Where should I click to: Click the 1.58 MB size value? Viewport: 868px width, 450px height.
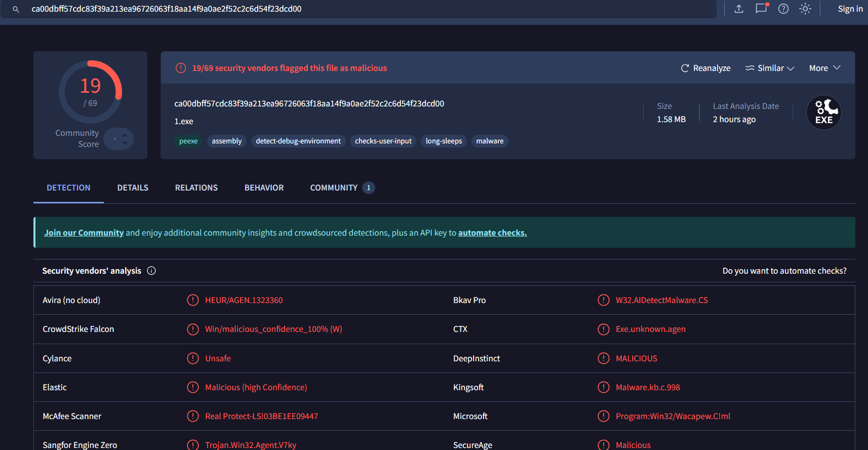671,119
